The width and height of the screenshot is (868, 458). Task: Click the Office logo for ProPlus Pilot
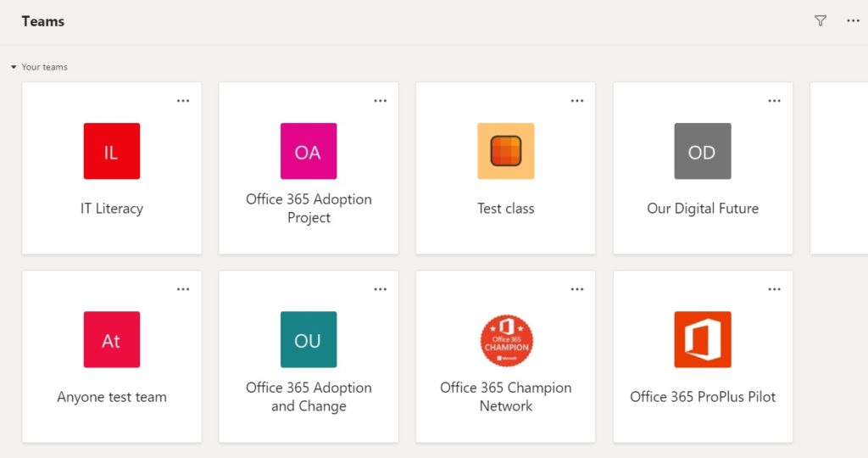coord(703,339)
